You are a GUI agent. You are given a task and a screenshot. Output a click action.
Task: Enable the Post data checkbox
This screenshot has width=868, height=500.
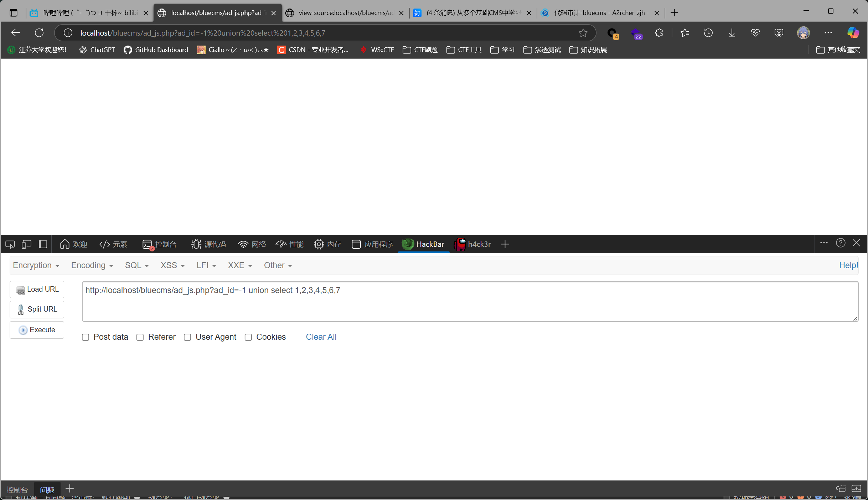pos(86,337)
